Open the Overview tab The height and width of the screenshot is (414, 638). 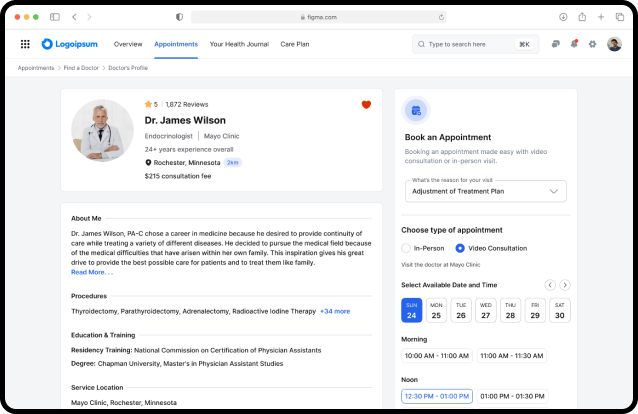point(128,44)
